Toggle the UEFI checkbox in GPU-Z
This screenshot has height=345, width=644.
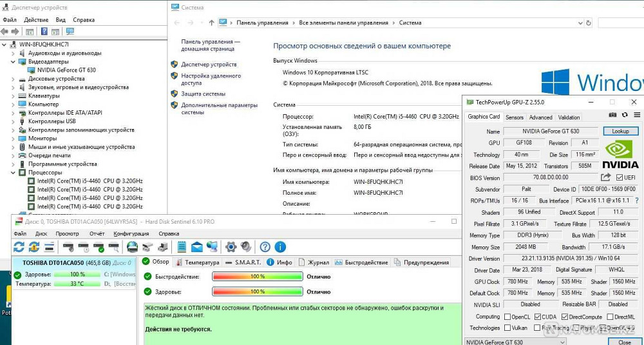(620, 177)
